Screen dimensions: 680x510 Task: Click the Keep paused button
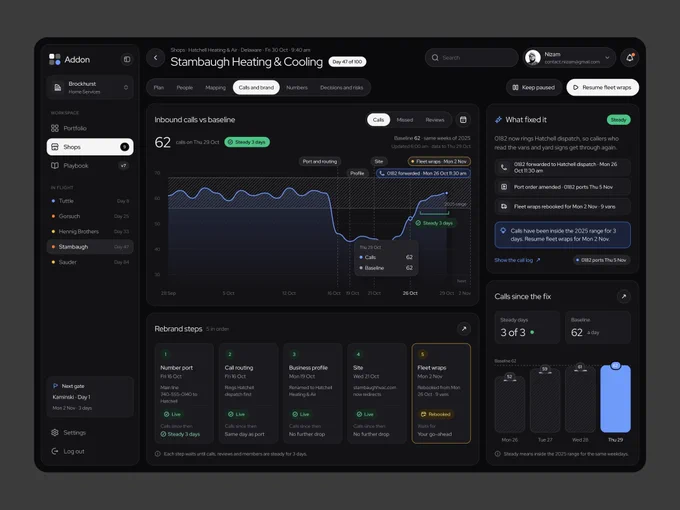534,88
